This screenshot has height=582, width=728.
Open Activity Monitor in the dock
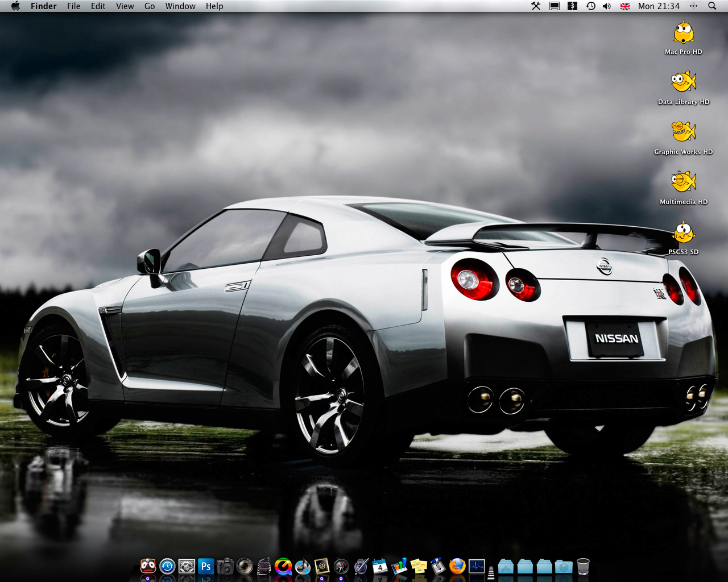coord(477,566)
